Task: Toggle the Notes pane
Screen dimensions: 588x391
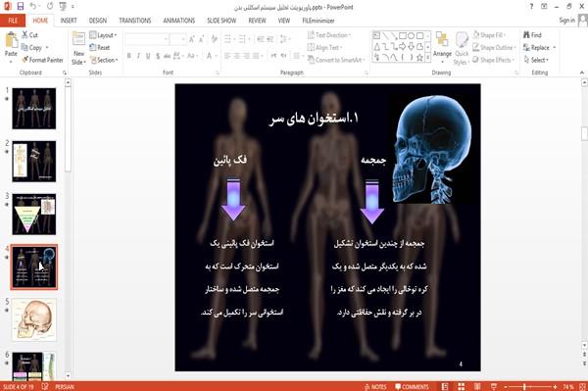Action: 375,387
